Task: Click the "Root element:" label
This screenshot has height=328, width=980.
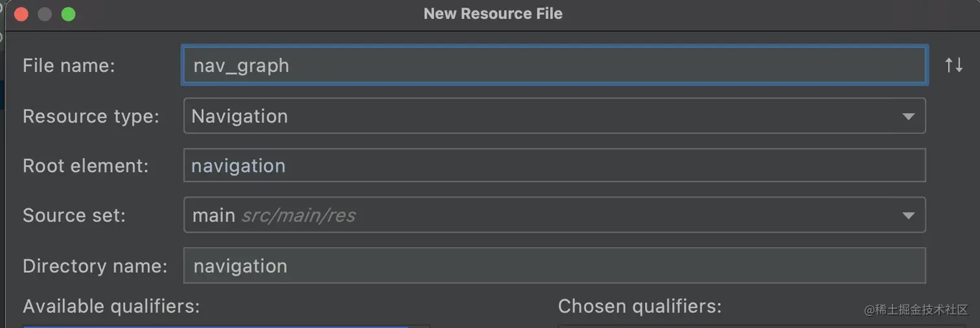Action: (86, 166)
